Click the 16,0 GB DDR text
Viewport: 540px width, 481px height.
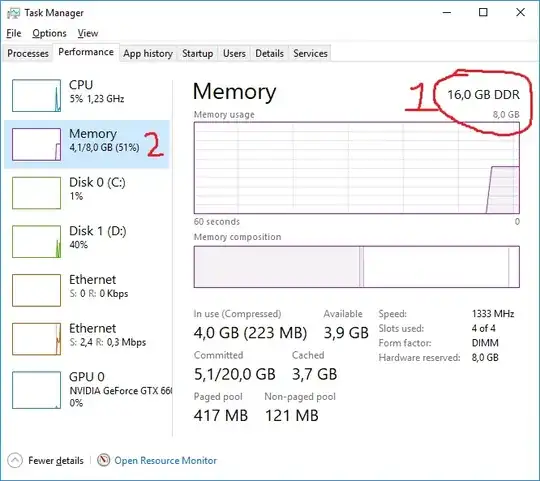coord(484,95)
